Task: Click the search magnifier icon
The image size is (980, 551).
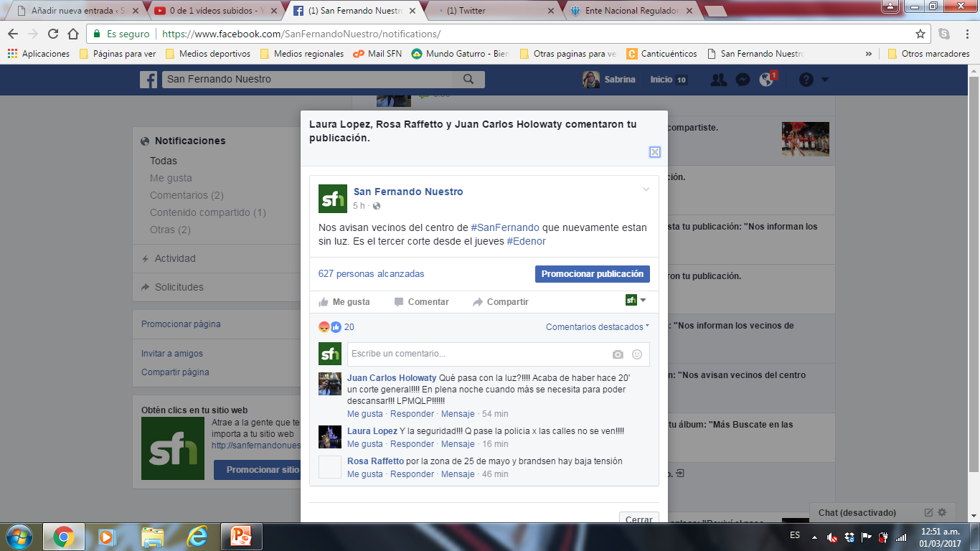Action: tap(468, 80)
